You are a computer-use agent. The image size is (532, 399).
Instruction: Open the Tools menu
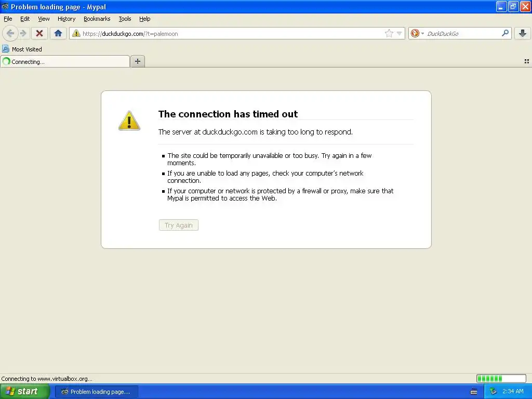pos(125,19)
